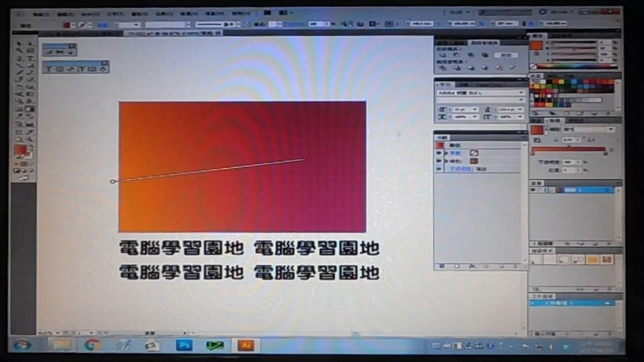Click the Reverse Gradient icon

537,140
